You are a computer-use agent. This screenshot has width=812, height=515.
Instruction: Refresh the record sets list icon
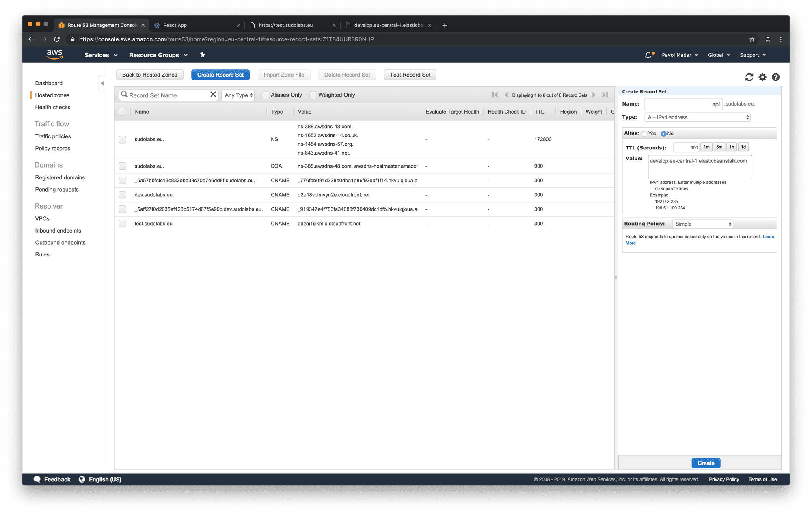[x=749, y=77]
